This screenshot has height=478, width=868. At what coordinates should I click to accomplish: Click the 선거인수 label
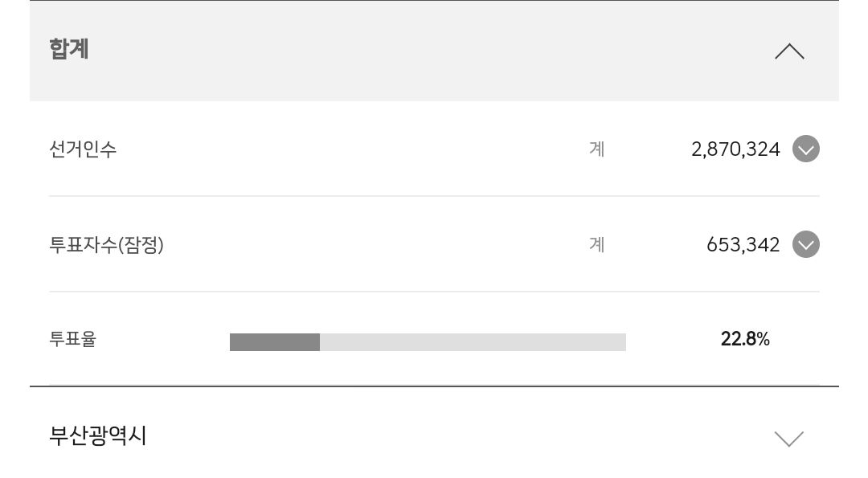(83, 149)
